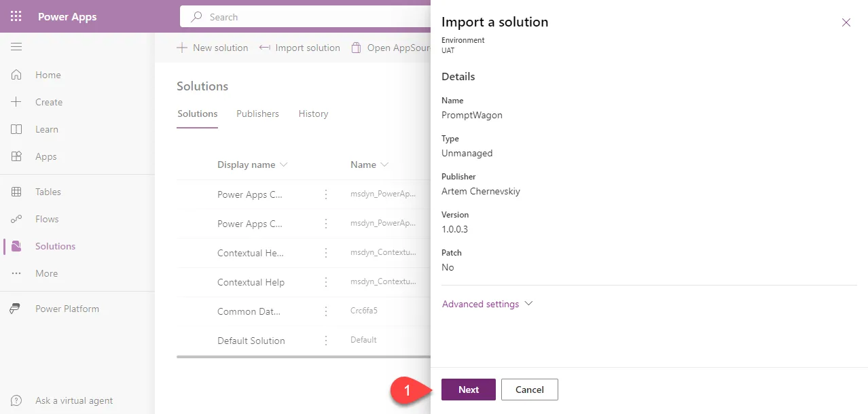Click the PromptWagon name value
The height and width of the screenshot is (414, 868).
[x=472, y=115]
